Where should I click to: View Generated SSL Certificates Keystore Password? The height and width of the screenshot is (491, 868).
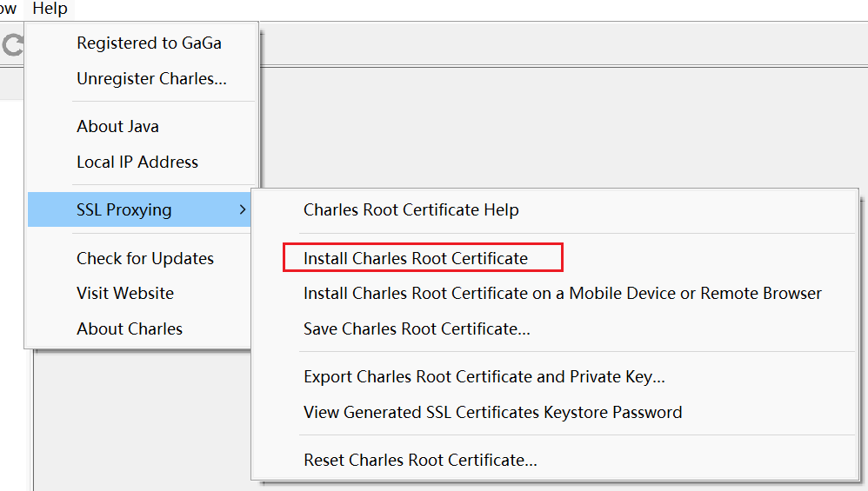[x=492, y=412]
